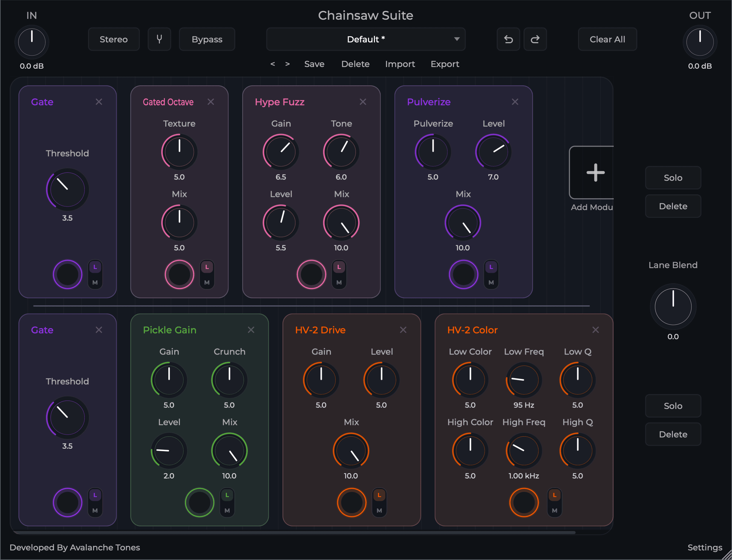Screen dimensions: 732x560
Task: Click the OUT gain knob
Action: [x=700, y=42]
